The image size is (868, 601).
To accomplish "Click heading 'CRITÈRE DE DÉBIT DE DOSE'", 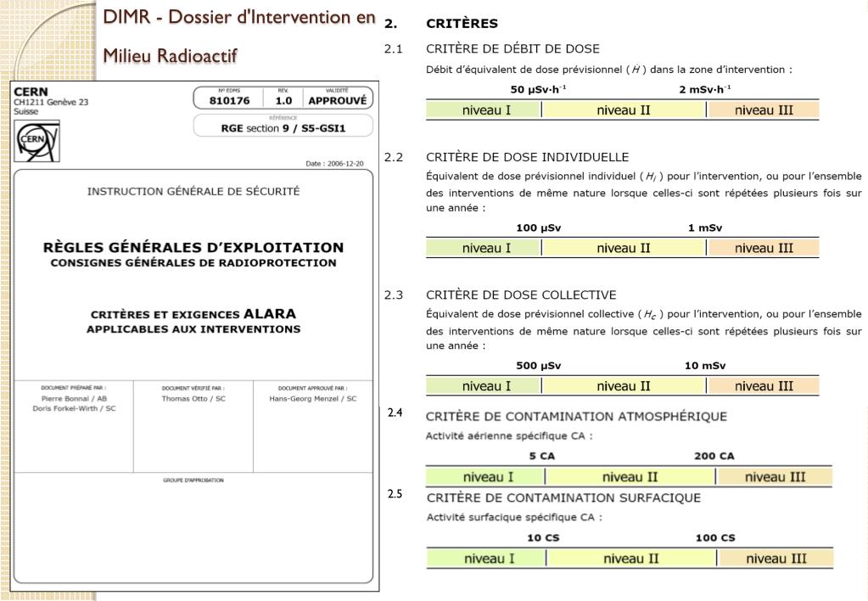I will [512, 48].
